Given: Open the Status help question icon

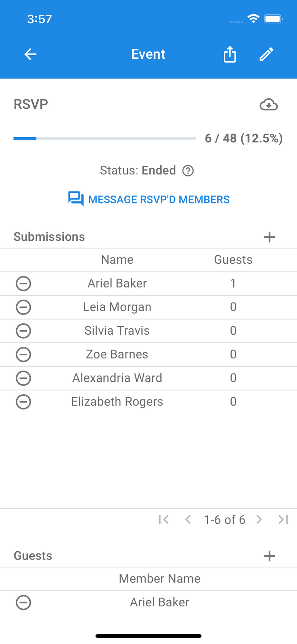Looking at the screenshot, I should (x=188, y=171).
